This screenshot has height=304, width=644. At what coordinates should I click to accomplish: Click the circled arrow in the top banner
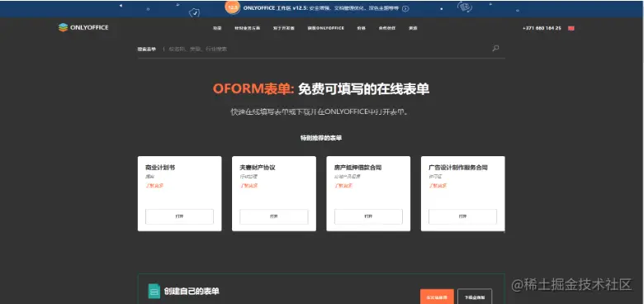click(405, 8)
